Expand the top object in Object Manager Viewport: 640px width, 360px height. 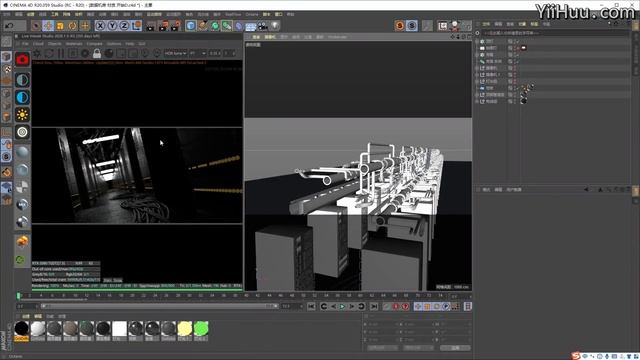tap(477, 41)
